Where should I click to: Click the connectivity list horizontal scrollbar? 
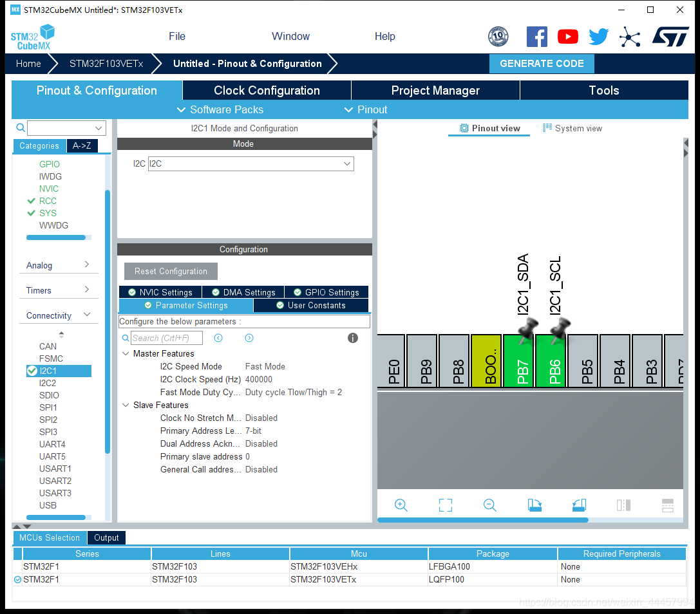point(56,517)
